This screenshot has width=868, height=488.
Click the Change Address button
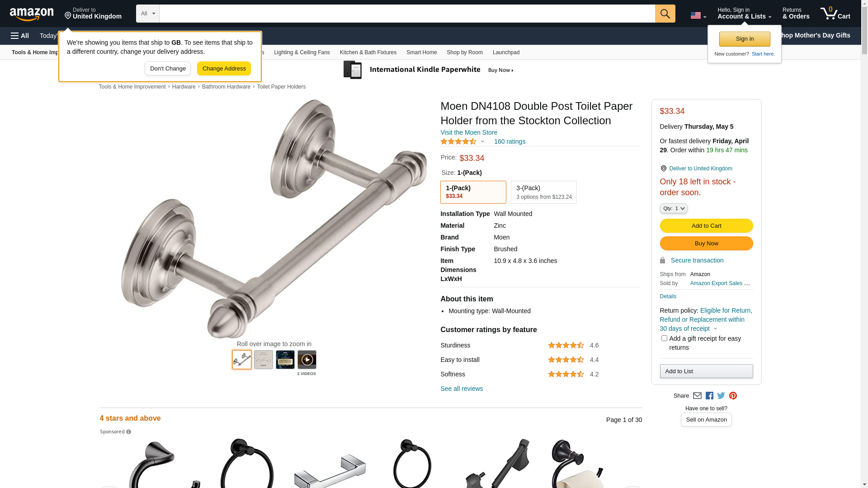[224, 69]
